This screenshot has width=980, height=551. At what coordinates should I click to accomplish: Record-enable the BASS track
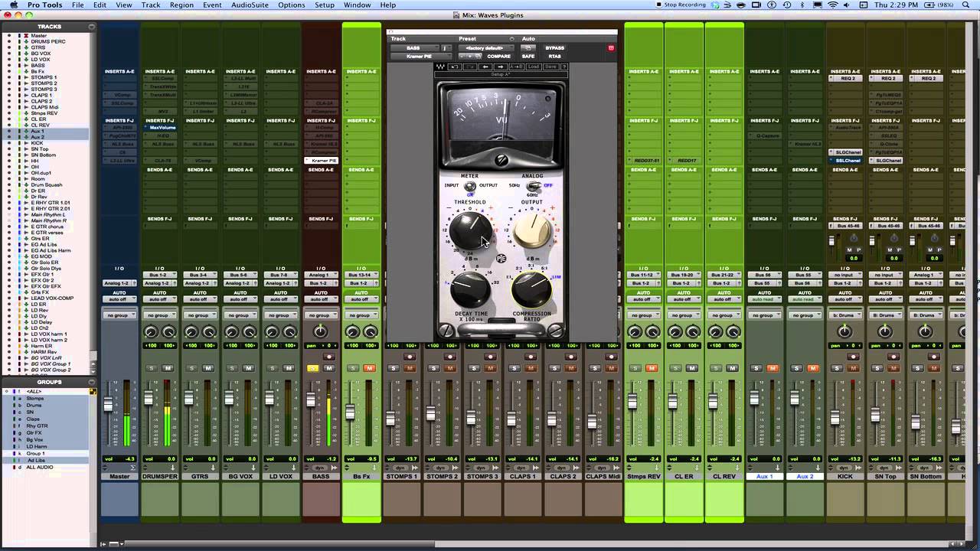(x=328, y=357)
